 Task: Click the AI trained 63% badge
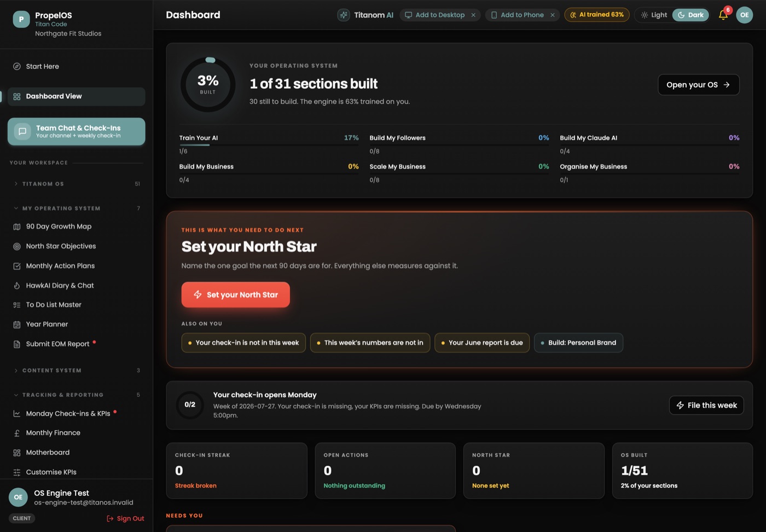[x=597, y=15]
